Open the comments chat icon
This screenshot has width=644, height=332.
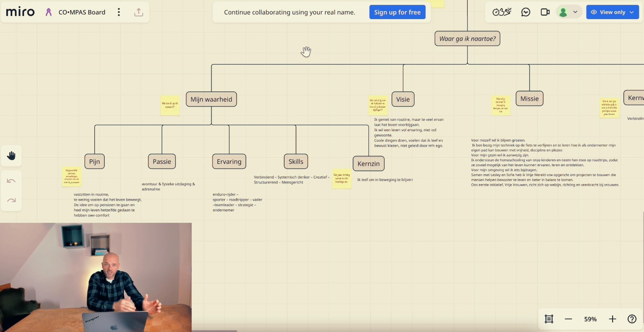[x=526, y=12]
